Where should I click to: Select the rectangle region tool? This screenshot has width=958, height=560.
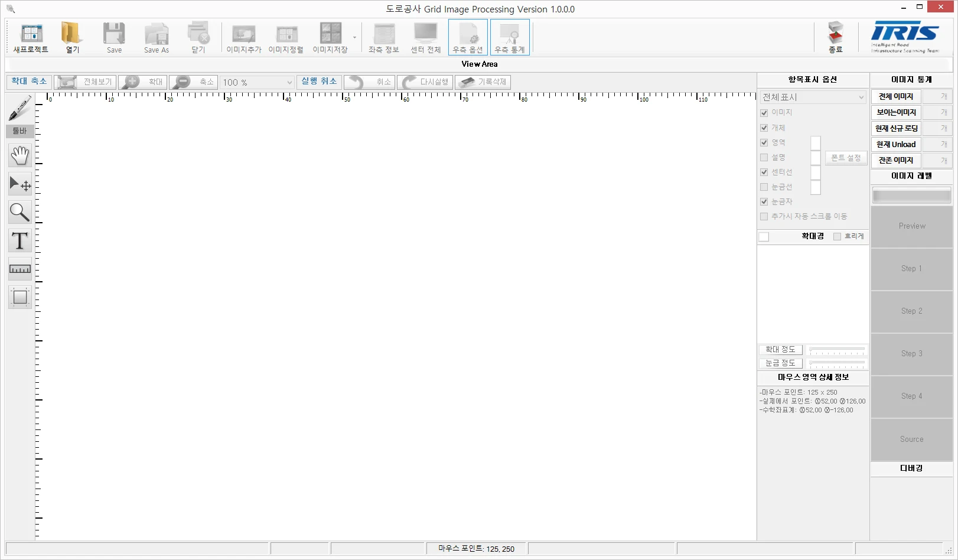pyautogui.click(x=20, y=297)
